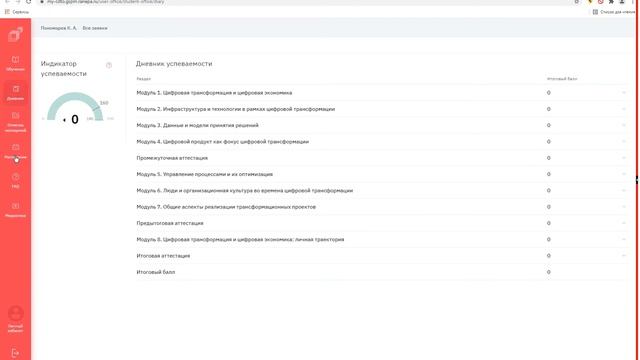This screenshot has width=640, height=360.
Task: Click the score 0 in the Промежуточная аттестация row
Action: pyautogui.click(x=549, y=158)
